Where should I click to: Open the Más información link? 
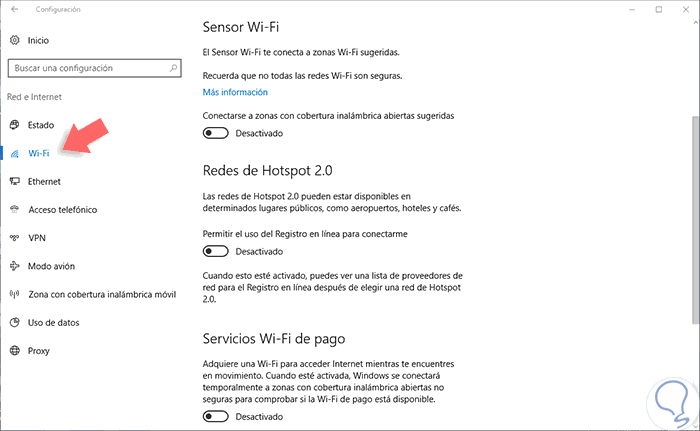tap(235, 92)
